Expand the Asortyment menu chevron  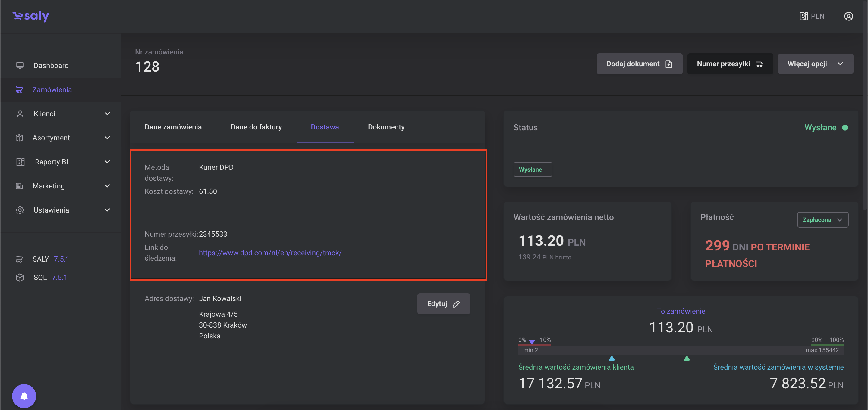(107, 138)
